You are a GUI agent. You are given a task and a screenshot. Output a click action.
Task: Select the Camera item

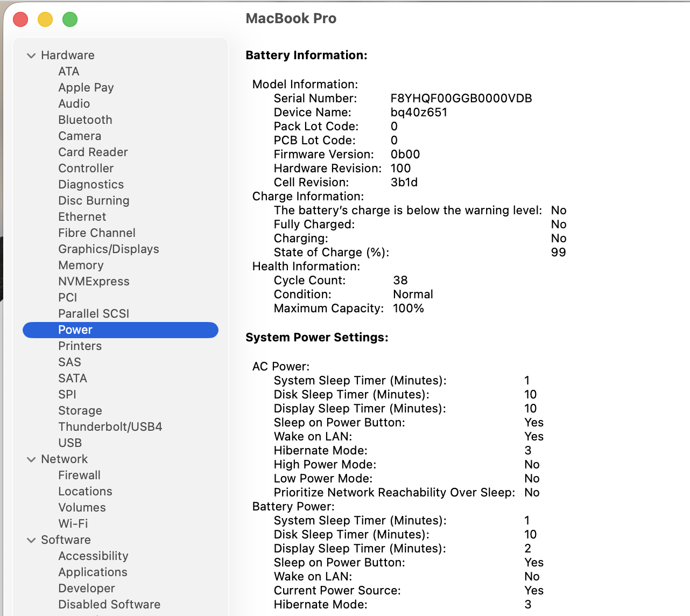(x=80, y=136)
